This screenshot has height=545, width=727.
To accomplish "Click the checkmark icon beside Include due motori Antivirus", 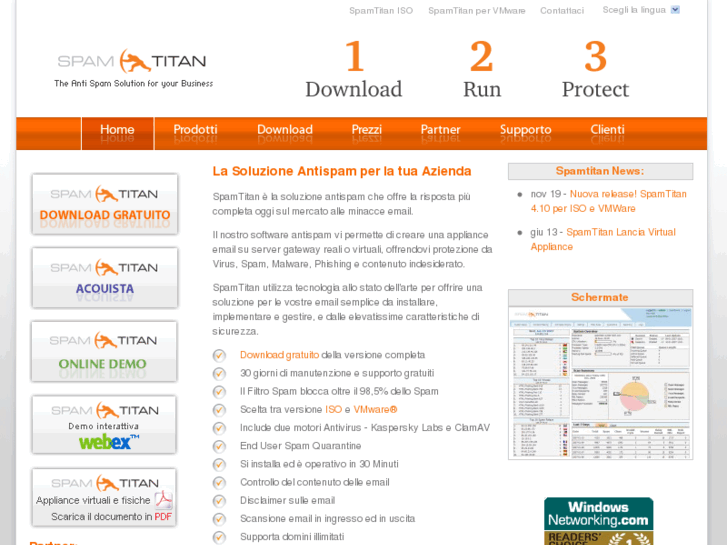I will click(219, 428).
